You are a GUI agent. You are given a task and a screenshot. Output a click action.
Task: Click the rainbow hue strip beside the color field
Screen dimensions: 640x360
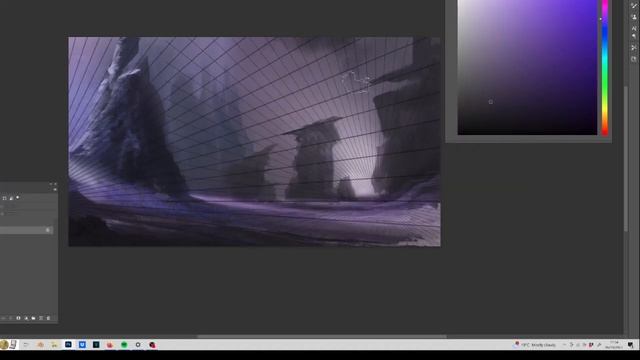pos(605,67)
